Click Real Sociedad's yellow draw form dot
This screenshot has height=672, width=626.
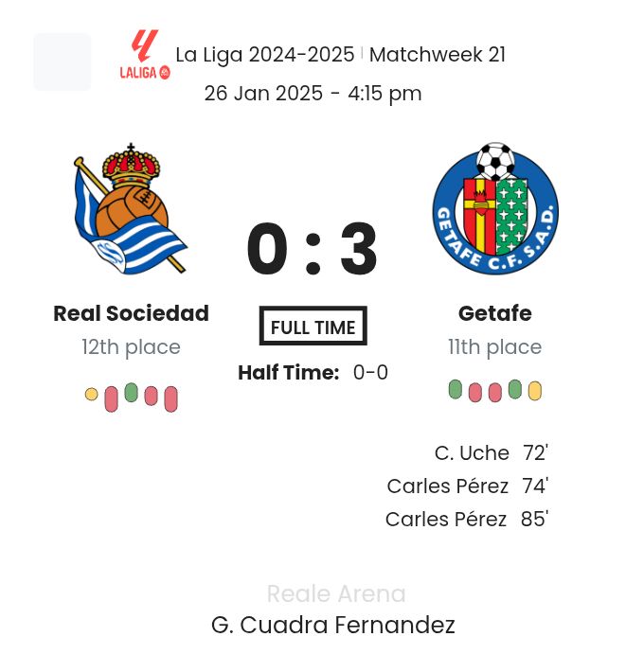click(91, 394)
